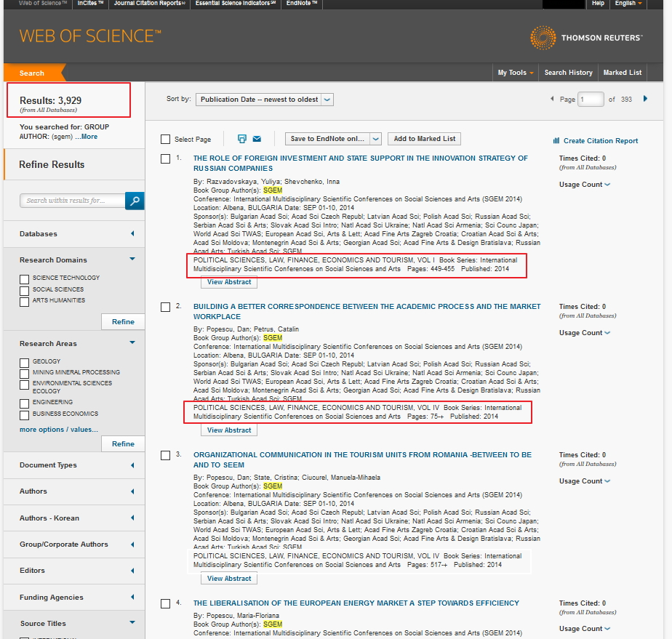This screenshot has height=639, width=672.
Task: Check the Science Technology research domain
Action: point(25,279)
